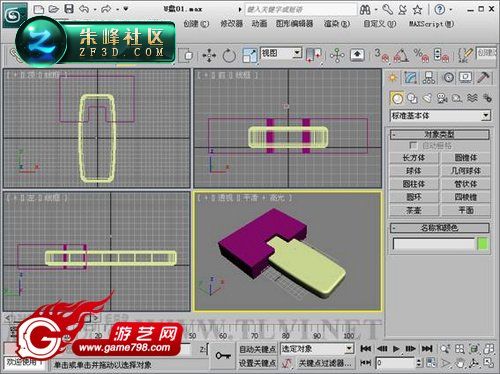Toggle the angle snap icon
The image size is (500, 374).
[401, 55]
